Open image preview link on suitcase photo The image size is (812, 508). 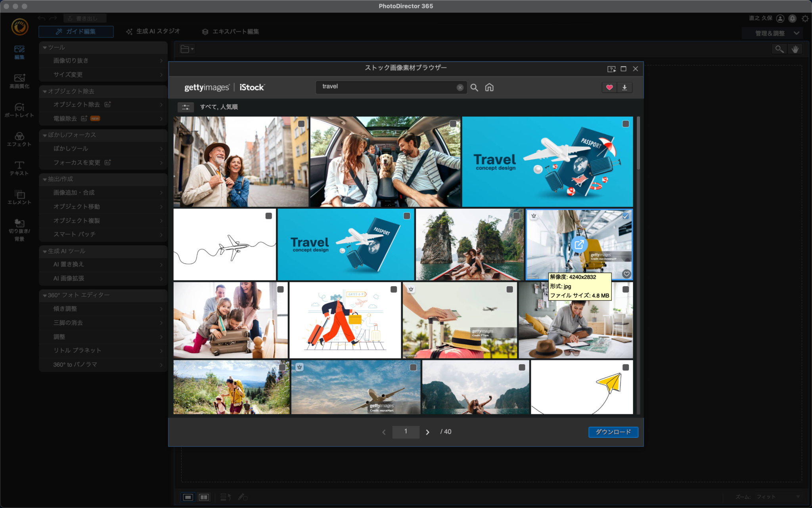click(579, 244)
